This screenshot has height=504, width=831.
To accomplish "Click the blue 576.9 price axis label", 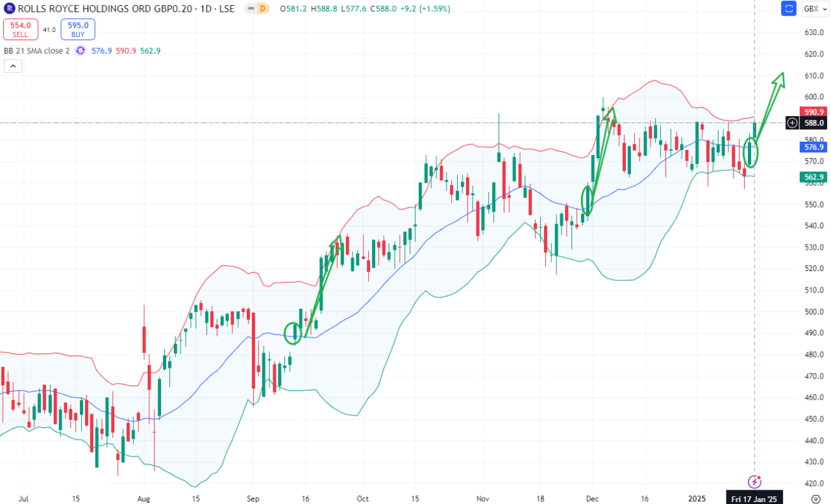I will click(815, 147).
